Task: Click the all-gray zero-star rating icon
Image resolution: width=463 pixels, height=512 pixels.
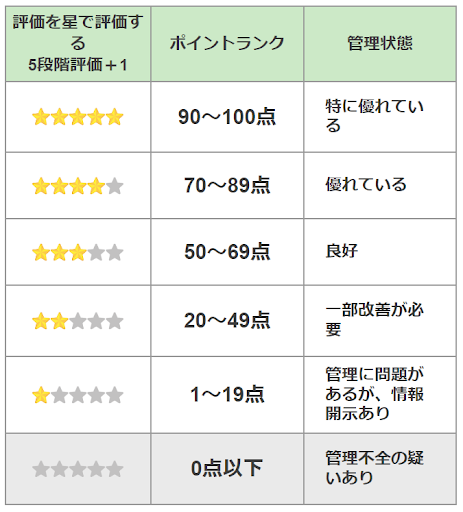Action: [78, 469]
